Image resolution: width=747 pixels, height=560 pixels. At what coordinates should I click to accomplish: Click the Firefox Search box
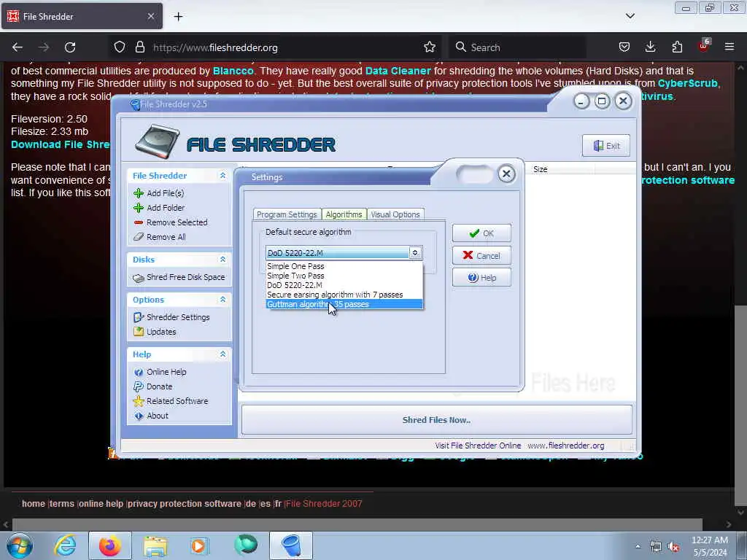click(517, 47)
